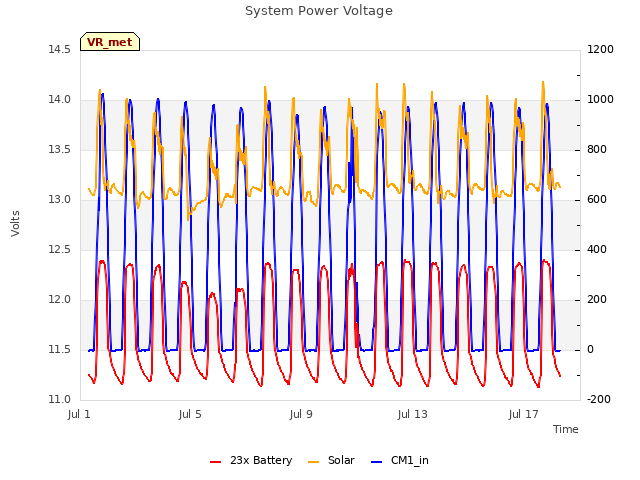
Task: Click the 14.0 left axis value
Action: pyautogui.click(x=59, y=100)
